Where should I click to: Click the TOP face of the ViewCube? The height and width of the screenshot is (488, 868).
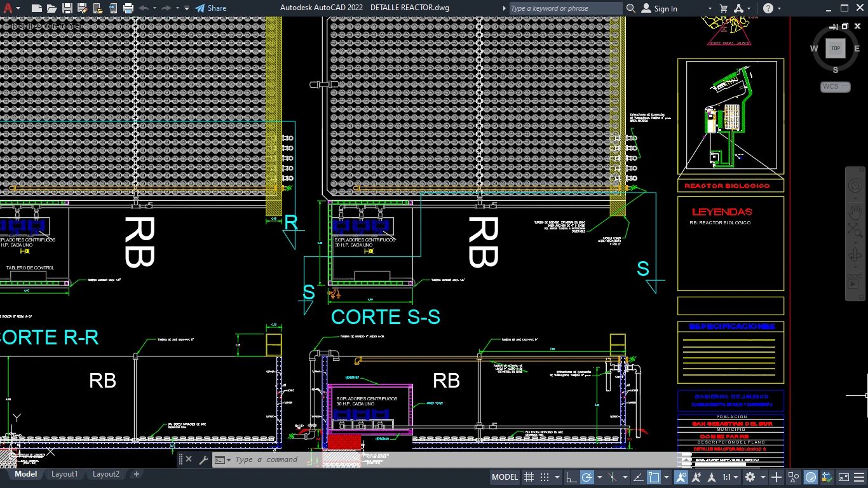click(835, 48)
